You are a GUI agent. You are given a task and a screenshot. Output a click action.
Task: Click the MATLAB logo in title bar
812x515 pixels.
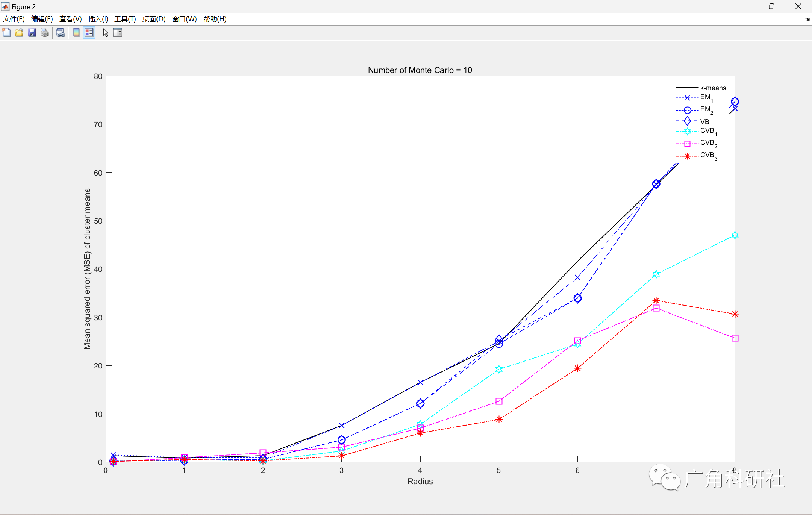(5, 6)
